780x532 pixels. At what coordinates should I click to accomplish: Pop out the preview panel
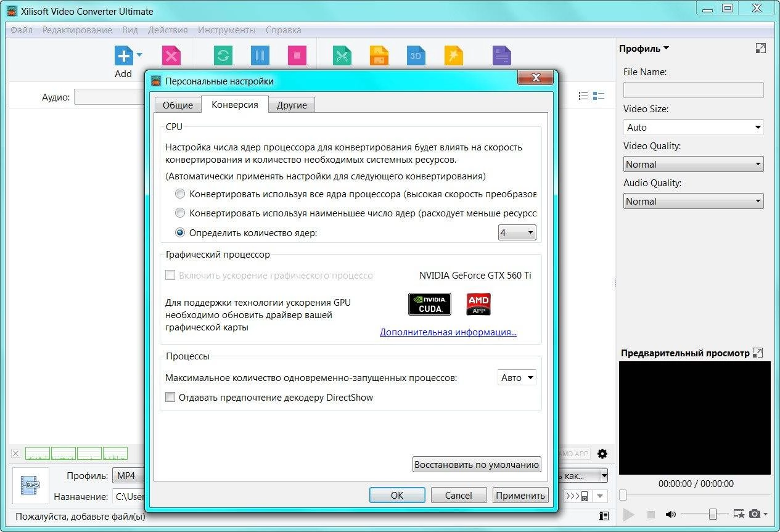coord(758,353)
